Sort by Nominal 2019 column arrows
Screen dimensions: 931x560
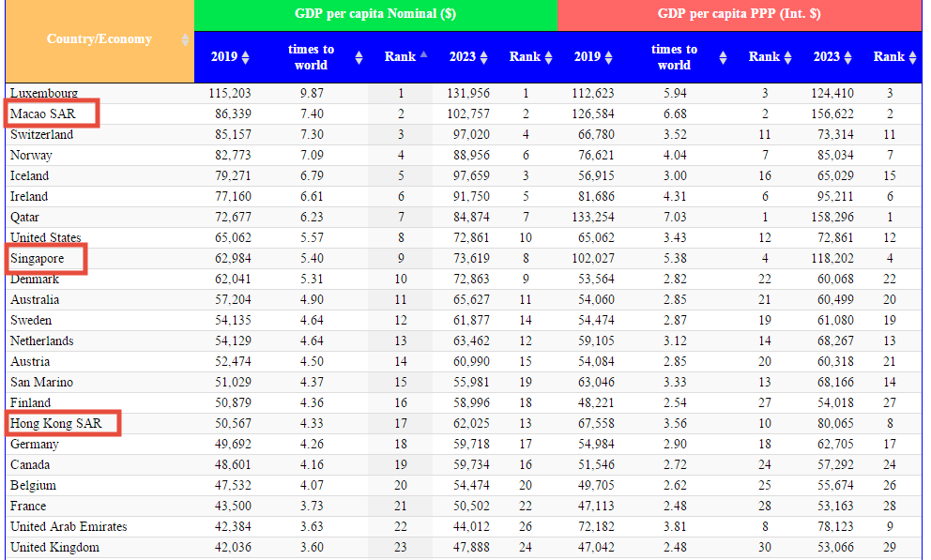click(x=245, y=57)
